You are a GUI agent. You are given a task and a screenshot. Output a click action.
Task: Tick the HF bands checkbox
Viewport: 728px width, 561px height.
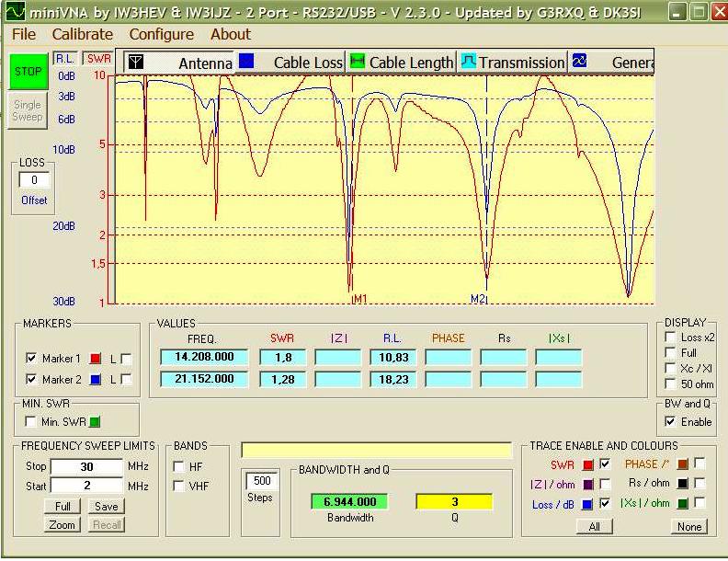click(x=178, y=466)
